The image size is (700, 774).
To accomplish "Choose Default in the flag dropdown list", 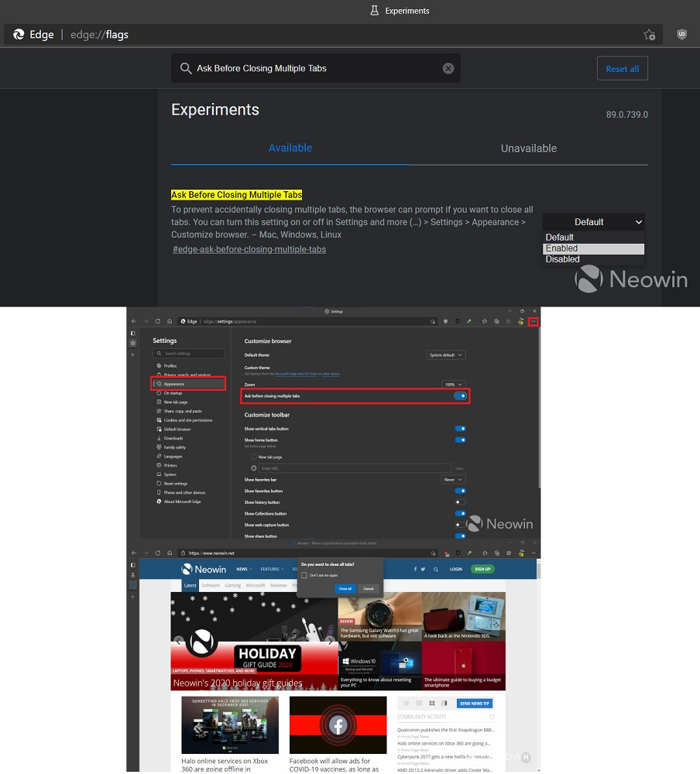I will pos(593,238).
